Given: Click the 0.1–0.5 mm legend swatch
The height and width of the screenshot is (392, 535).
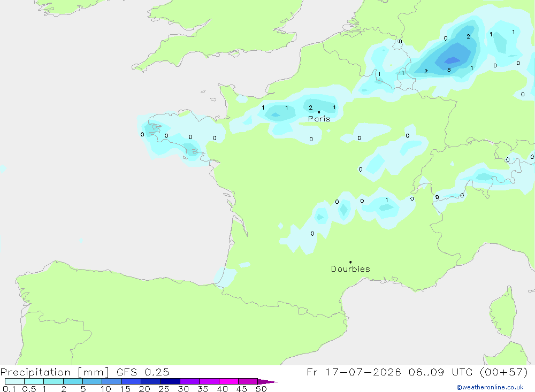Looking at the screenshot, I should 14,381.
